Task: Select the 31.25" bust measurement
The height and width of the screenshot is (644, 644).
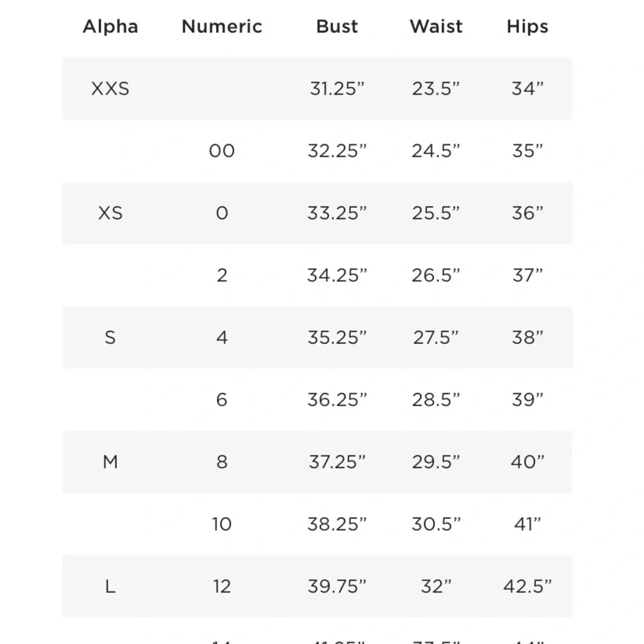Action: tap(337, 89)
